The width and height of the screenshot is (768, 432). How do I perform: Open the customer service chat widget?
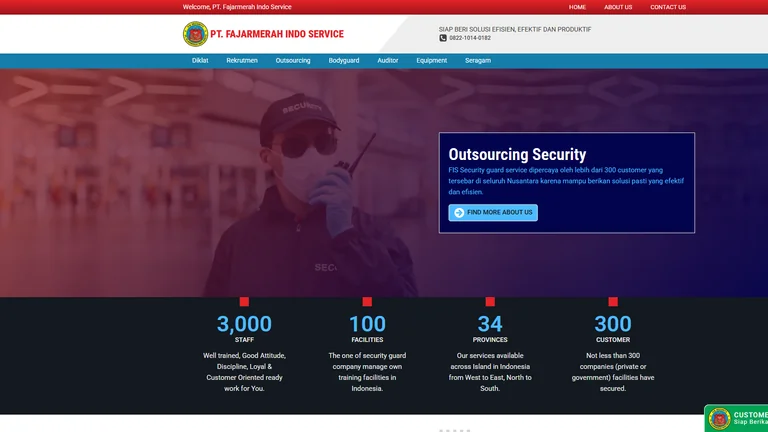(736, 418)
